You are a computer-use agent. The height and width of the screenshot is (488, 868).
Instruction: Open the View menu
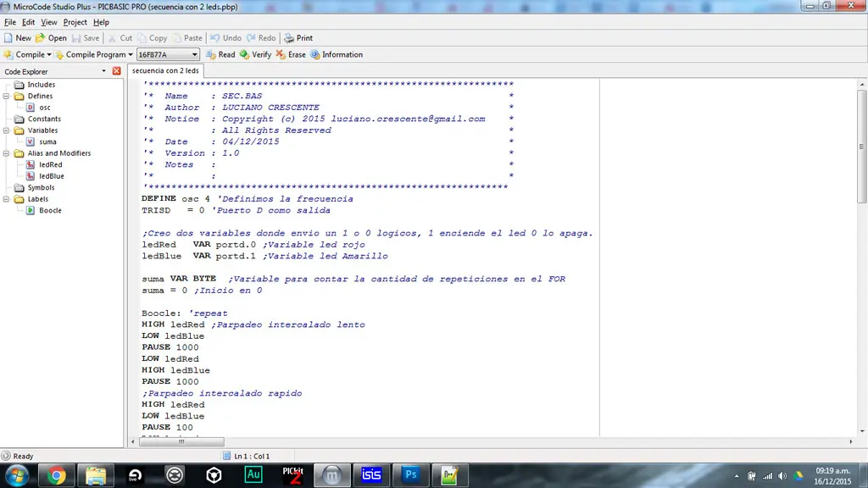pyautogui.click(x=48, y=22)
